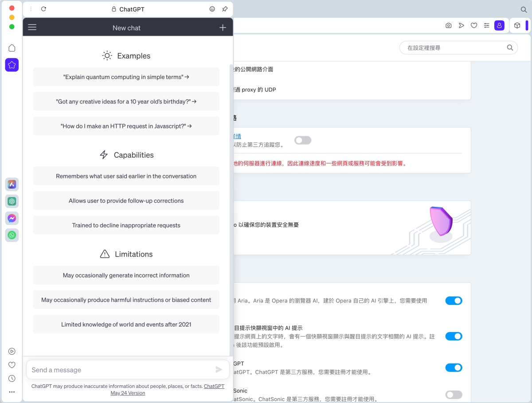Open the heart pinboards sidebar icon
The image size is (532, 403).
[x=12, y=365]
